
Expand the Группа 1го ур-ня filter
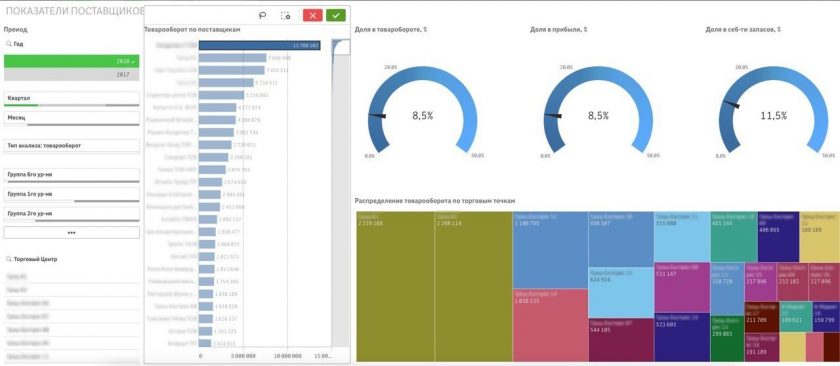point(71,195)
